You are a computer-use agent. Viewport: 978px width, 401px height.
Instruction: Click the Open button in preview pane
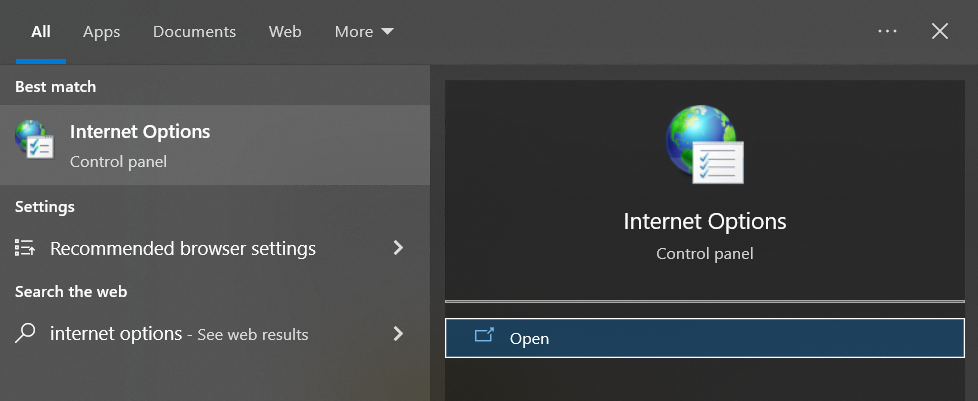(x=705, y=338)
